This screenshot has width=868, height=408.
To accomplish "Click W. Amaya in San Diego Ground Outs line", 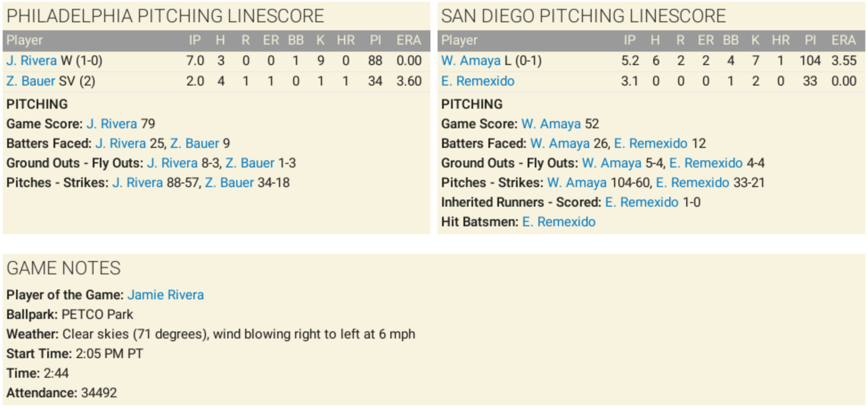I will pyautogui.click(x=612, y=163).
